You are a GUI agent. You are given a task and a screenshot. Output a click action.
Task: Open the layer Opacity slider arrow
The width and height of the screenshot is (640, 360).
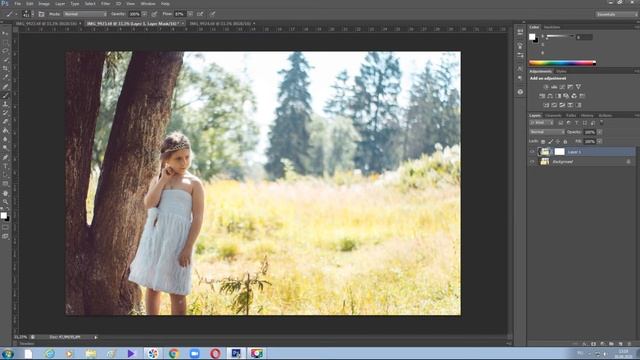click(600, 132)
